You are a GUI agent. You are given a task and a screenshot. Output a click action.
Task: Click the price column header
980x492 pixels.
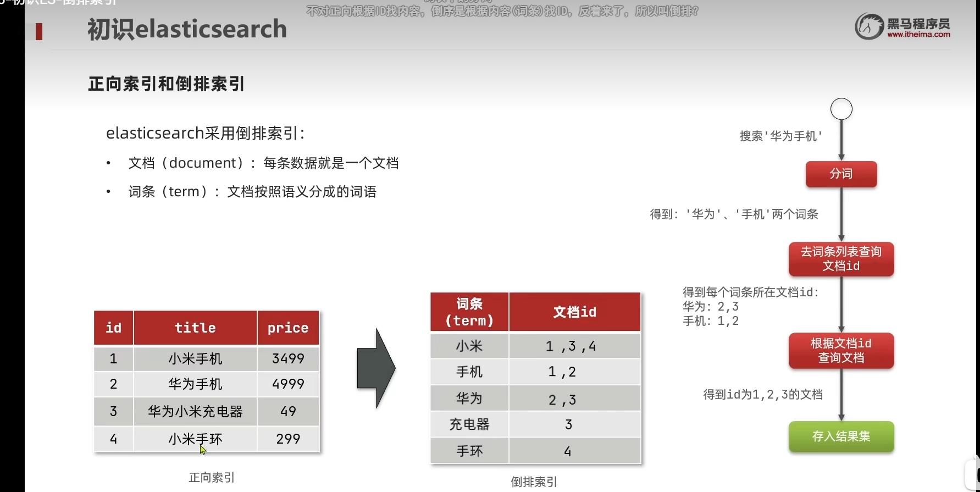click(x=288, y=328)
